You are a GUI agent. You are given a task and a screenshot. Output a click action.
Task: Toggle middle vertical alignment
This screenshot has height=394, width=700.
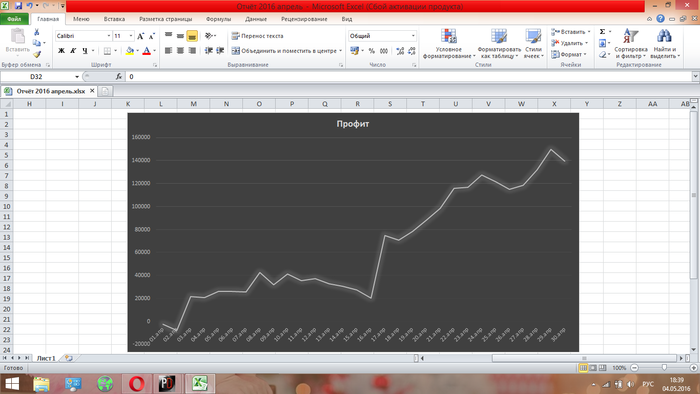tap(180, 36)
